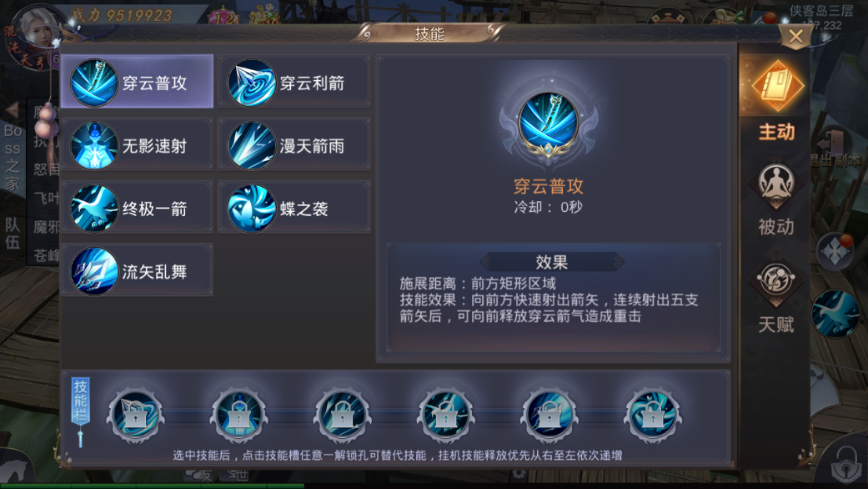Select the 无影速射 skill icon

click(94, 146)
